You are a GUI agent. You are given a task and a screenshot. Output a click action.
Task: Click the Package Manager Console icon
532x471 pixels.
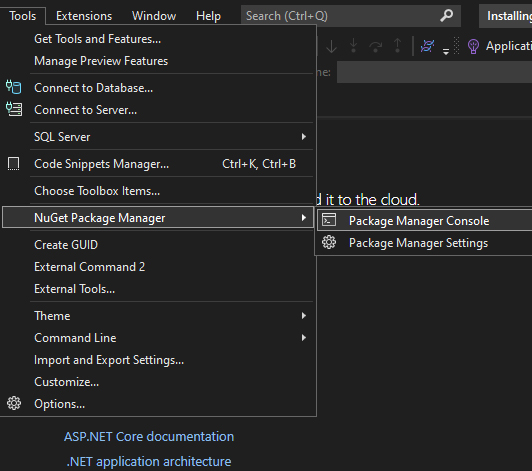[329, 220]
